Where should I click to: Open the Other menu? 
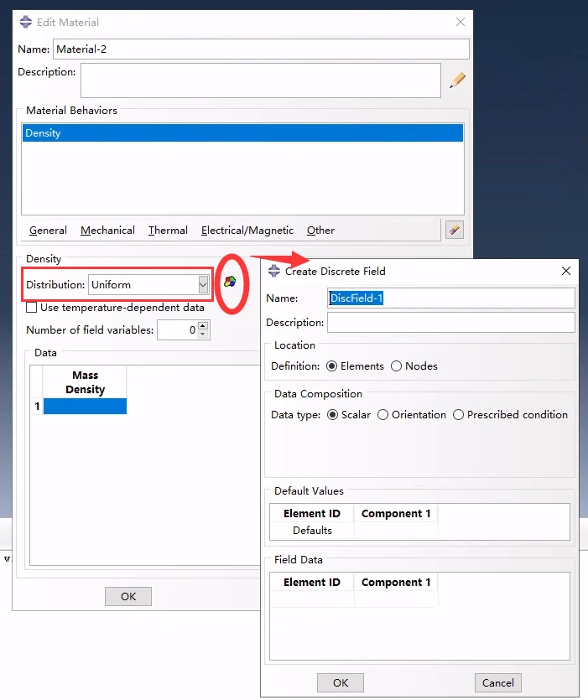(x=320, y=231)
